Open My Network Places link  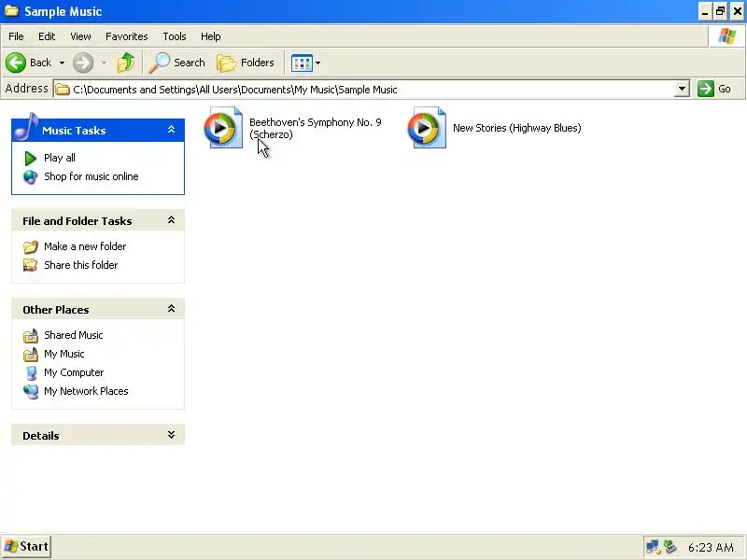click(x=86, y=391)
